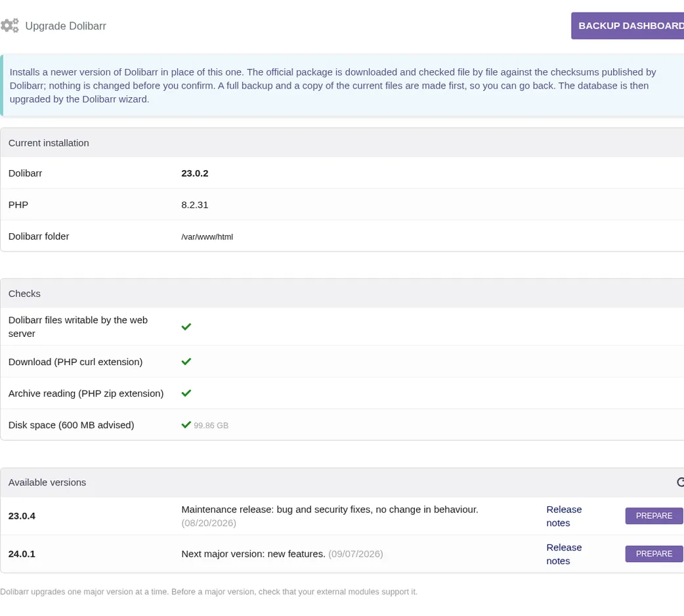Screen dimensions: 684x616
Task: Click green checkmark for PHP zip extension
Action: click(186, 393)
